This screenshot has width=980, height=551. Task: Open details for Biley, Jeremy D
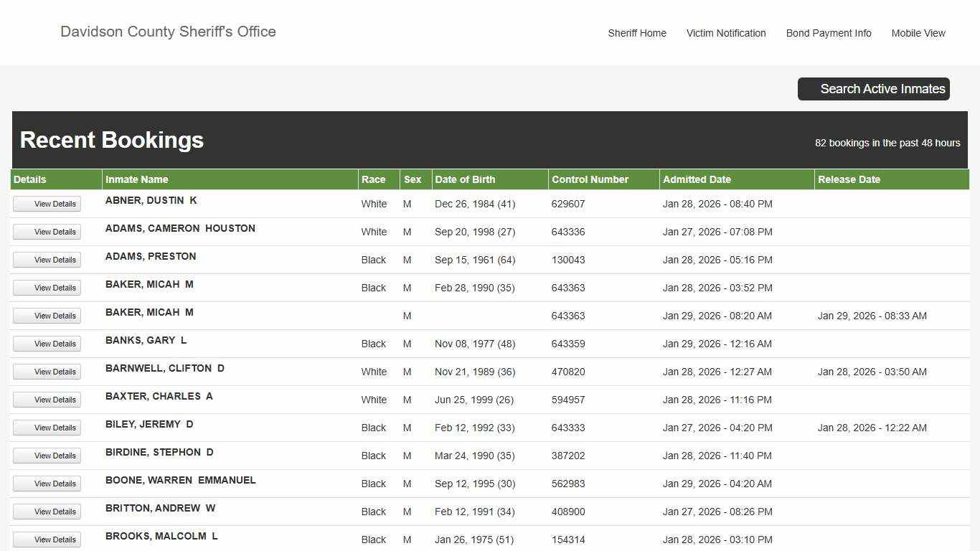click(47, 428)
